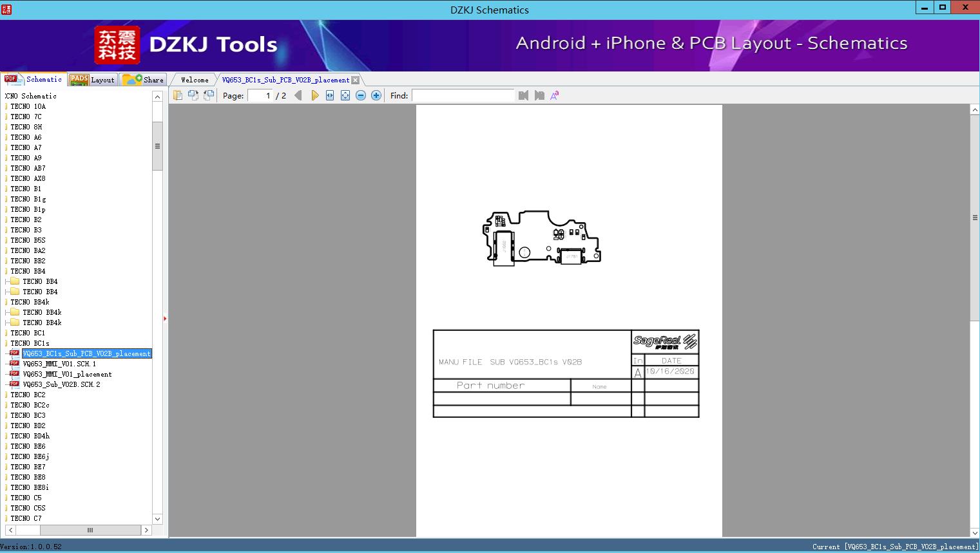Screen dimensions: 980x553
Task: Click the match case icon next to Find
Action: (555, 95)
